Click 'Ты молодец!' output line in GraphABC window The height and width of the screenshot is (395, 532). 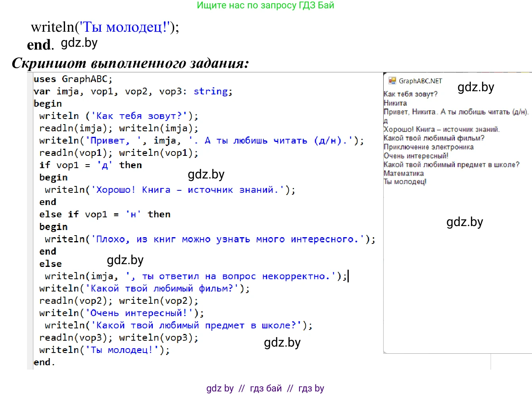[405, 182]
